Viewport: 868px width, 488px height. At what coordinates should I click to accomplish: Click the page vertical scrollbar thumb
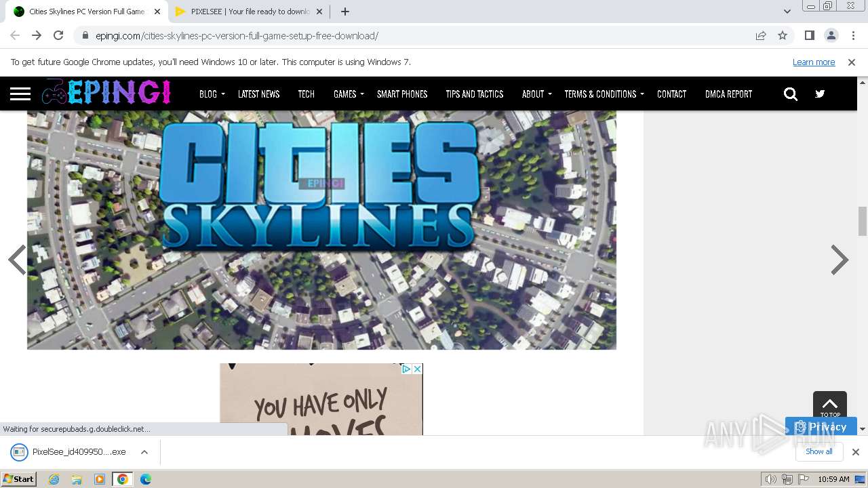[863, 221]
